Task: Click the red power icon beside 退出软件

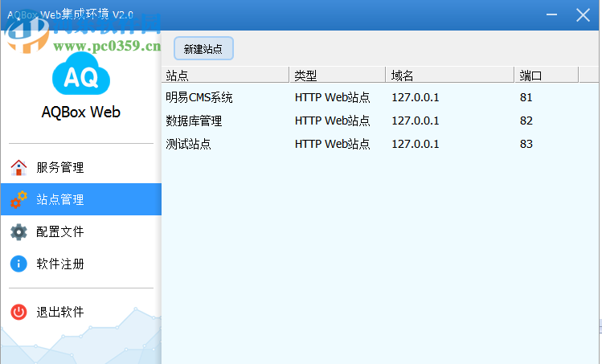Action: point(18,312)
